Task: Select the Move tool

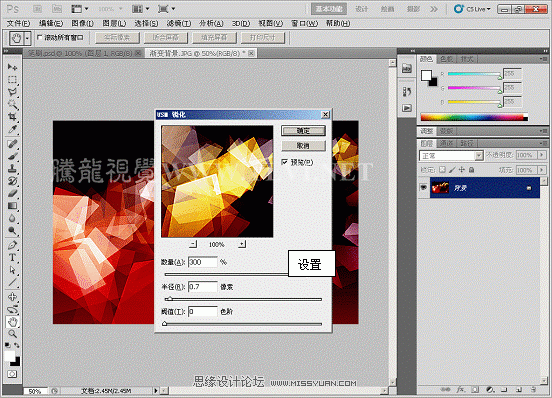Action: point(12,67)
